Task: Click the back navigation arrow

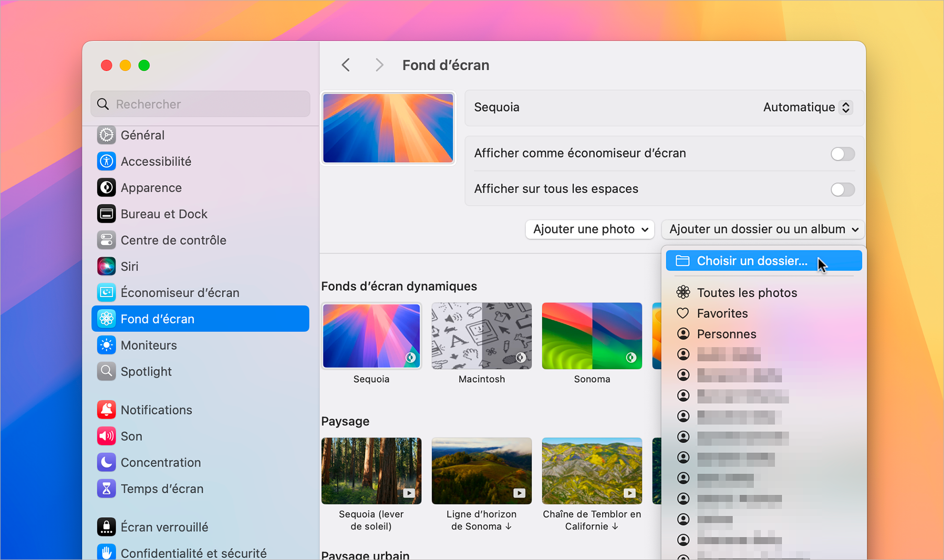Action: pos(346,64)
